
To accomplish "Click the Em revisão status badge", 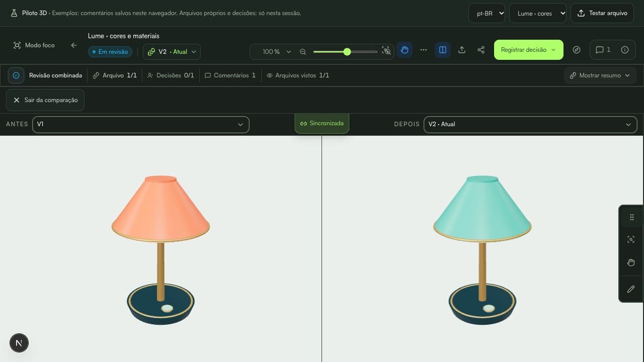I will tap(110, 52).
